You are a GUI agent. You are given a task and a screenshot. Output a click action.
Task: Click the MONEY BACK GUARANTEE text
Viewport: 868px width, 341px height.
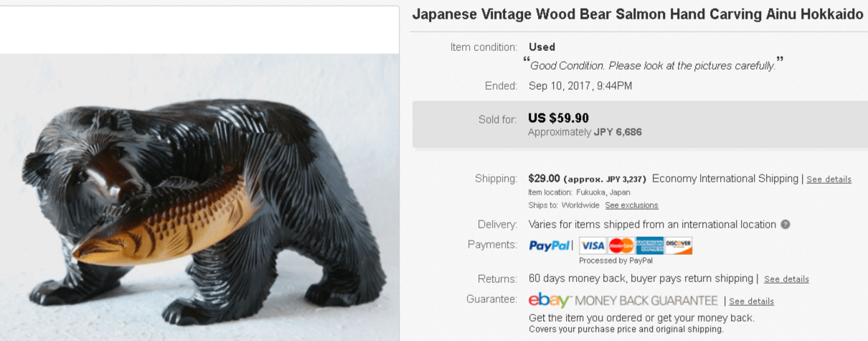tap(656, 300)
